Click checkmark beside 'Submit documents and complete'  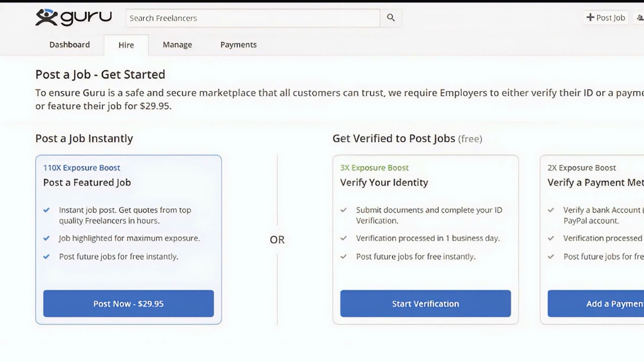(x=344, y=210)
